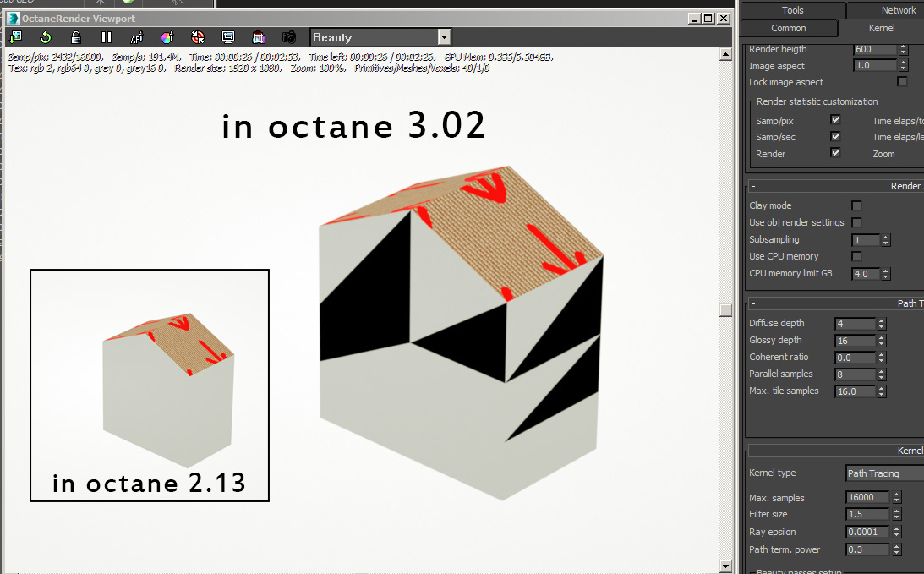Uncheck the Samp/pix statistic checkbox
Viewport: 924px width, 574px height.
coord(835,120)
